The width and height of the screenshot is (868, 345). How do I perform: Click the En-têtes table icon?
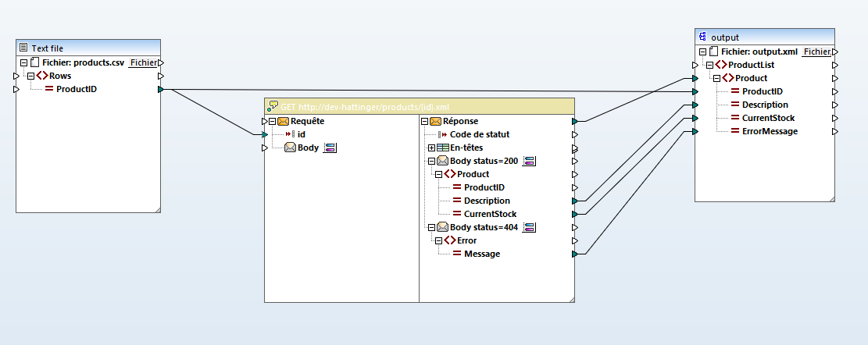pos(442,148)
